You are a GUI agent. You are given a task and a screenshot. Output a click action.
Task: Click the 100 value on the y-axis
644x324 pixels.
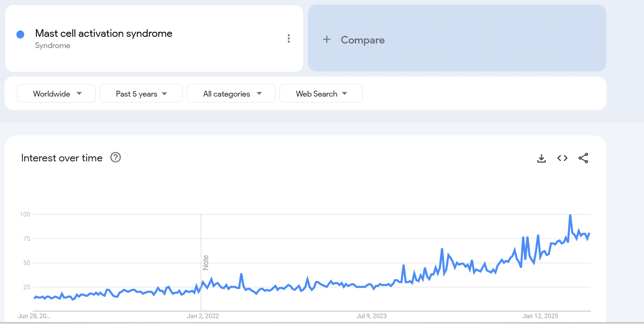click(25, 214)
